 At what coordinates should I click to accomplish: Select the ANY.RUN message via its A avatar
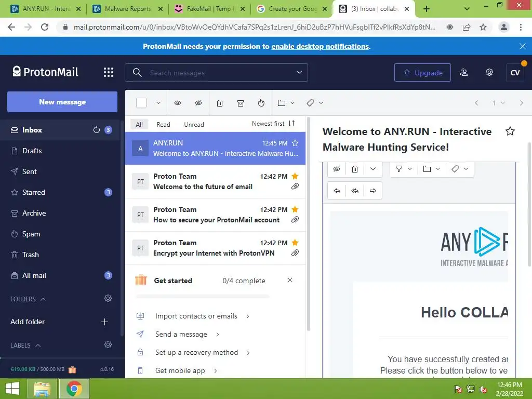(x=140, y=149)
